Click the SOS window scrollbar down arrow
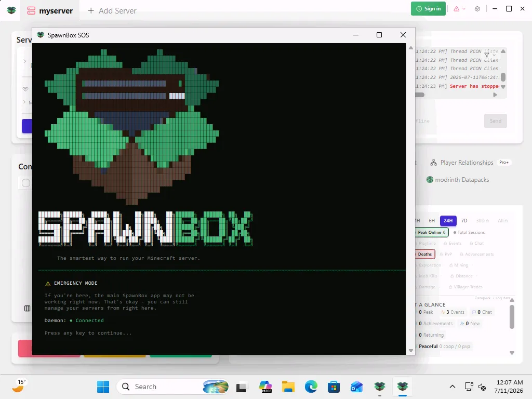 [x=411, y=351]
